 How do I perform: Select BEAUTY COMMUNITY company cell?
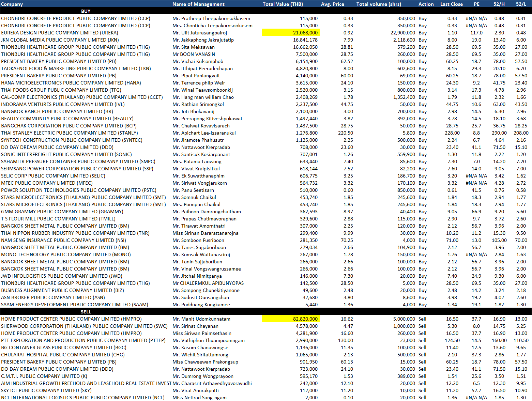click(x=67, y=119)
